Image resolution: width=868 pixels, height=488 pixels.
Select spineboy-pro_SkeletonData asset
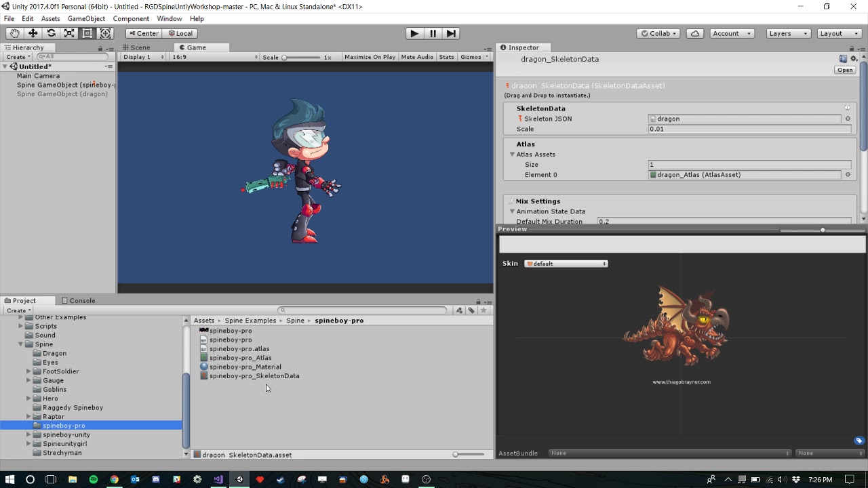pos(250,376)
